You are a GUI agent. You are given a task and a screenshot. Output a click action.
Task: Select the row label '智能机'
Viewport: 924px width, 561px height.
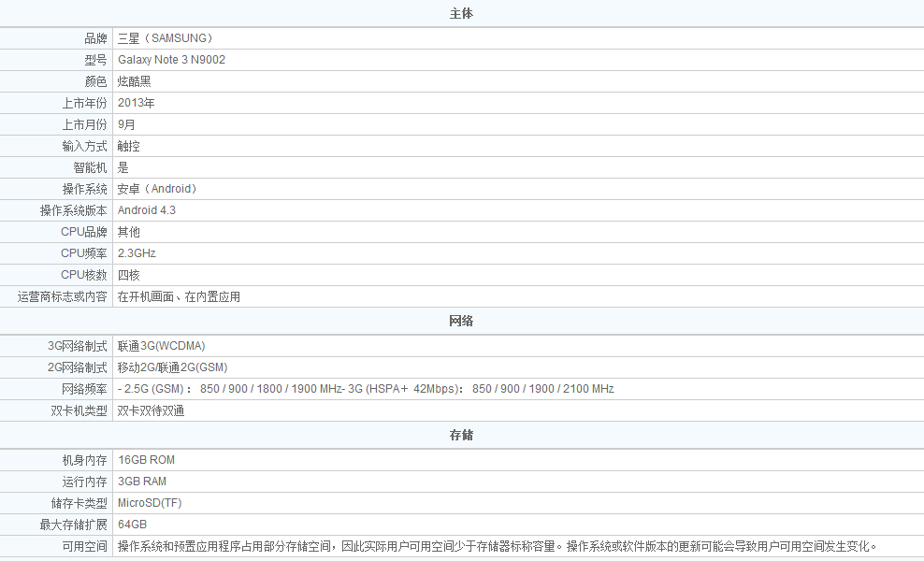coord(90,167)
